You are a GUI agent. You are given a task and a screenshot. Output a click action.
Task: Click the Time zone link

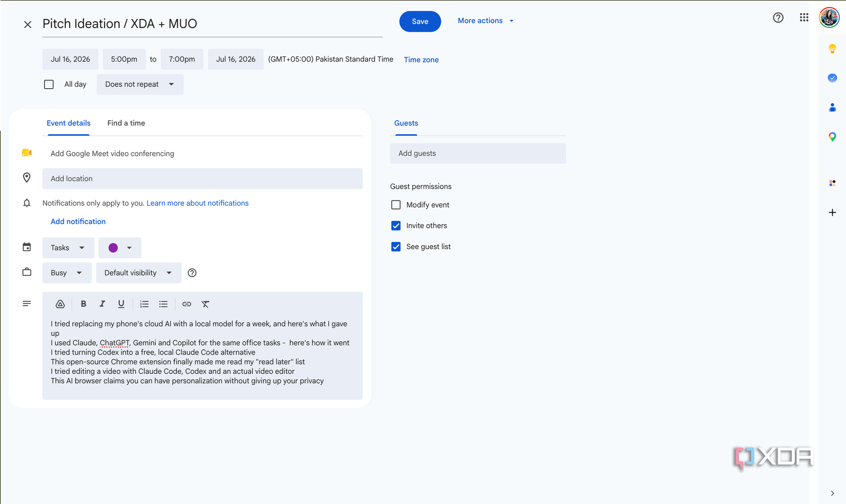pyautogui.click(x=421, y=59)
